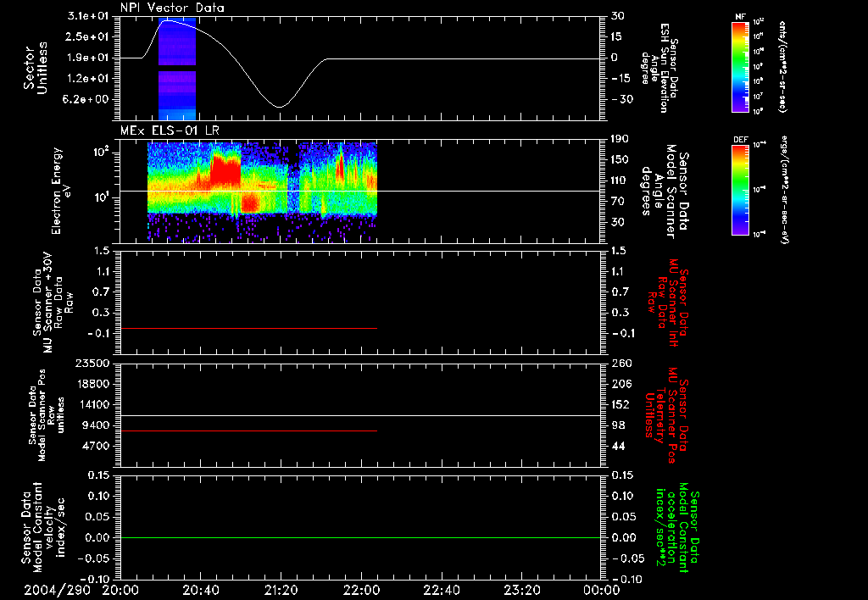Viewport: 868px width, 600px height.
Task: Click the '1.2e+01' sector tick label
Action: (88, 79)
